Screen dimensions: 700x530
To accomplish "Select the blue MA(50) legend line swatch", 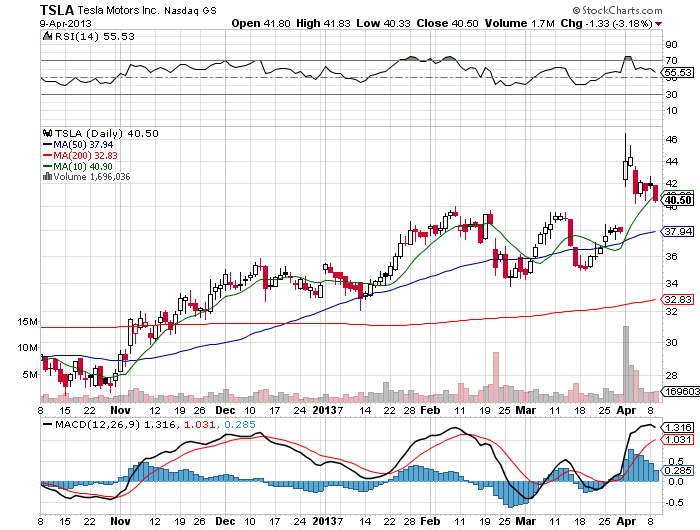I will (47, 145).
